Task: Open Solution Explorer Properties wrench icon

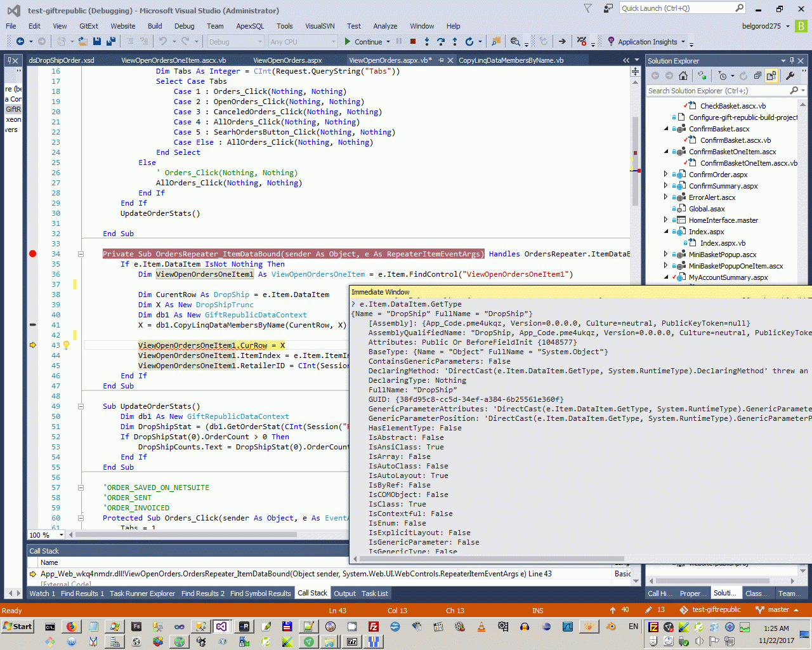Action: tap(790, 76)
